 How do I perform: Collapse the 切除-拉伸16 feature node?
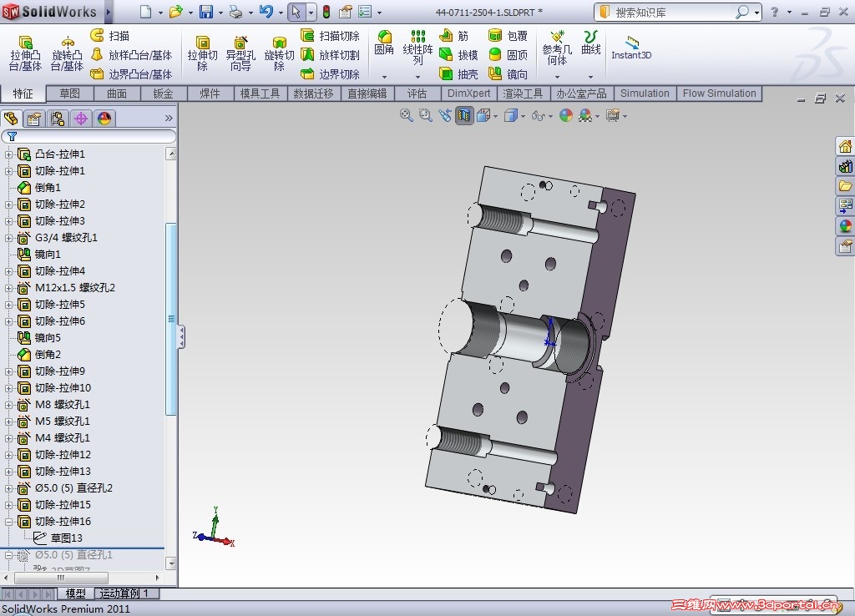pos(8,523)
